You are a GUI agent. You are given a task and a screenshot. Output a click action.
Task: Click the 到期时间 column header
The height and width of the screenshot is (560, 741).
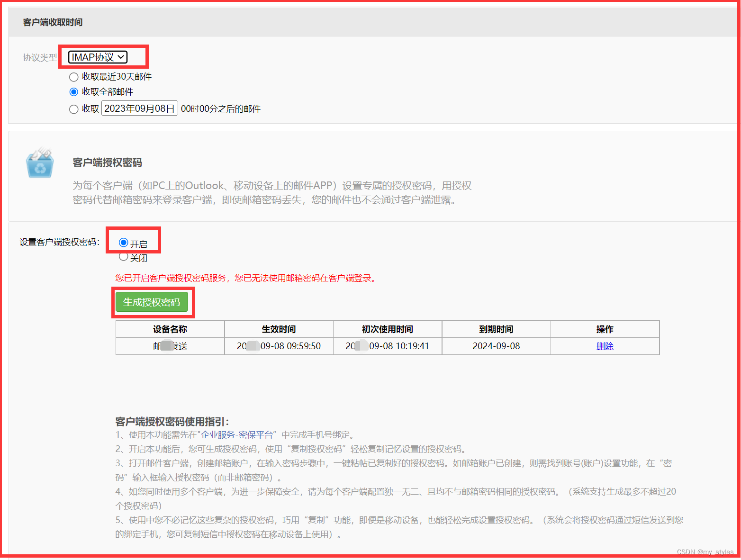[496, 329]
